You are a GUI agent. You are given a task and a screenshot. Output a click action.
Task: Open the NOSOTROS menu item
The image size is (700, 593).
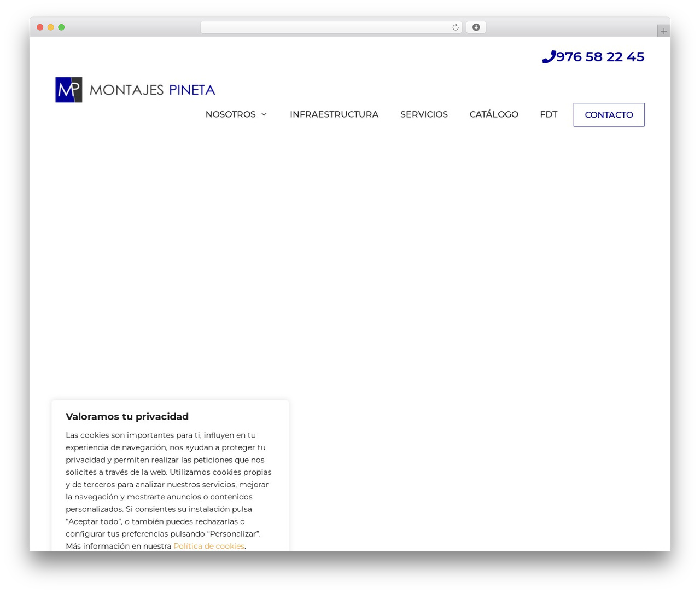pos(230,114)
